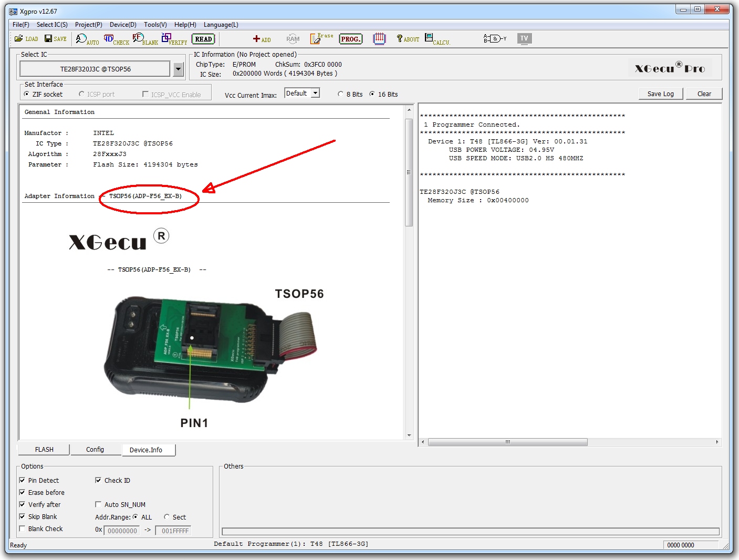Viewport: 739px width, 560px height.
Task: Select the 8 Bits radio option
Action: (x=341, y=95)
